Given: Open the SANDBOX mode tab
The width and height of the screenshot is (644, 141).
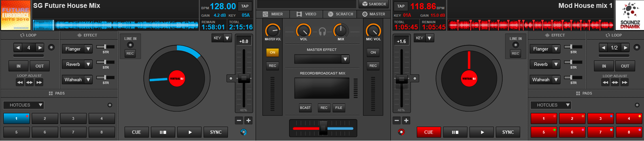Looking at the screenshot, I should coord(374,4).
